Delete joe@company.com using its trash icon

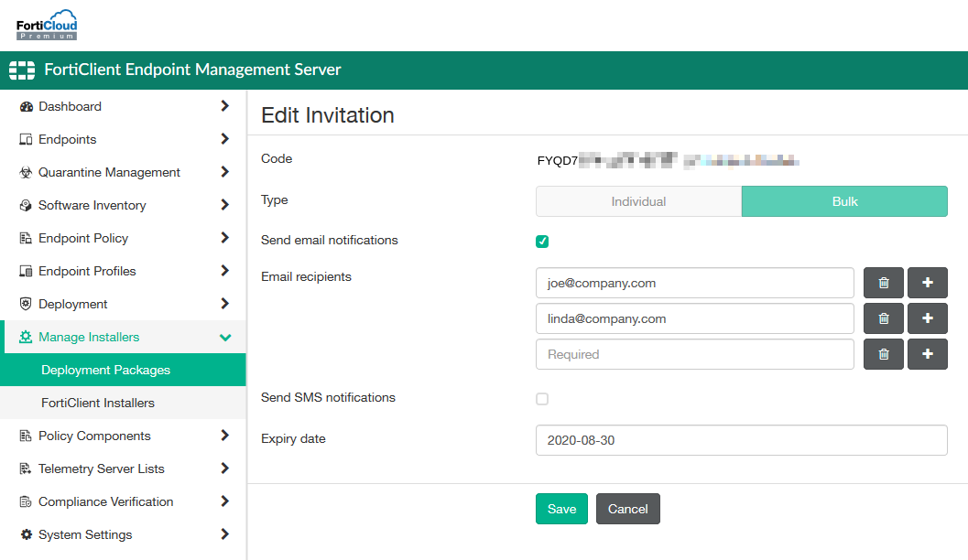point(883,283)
